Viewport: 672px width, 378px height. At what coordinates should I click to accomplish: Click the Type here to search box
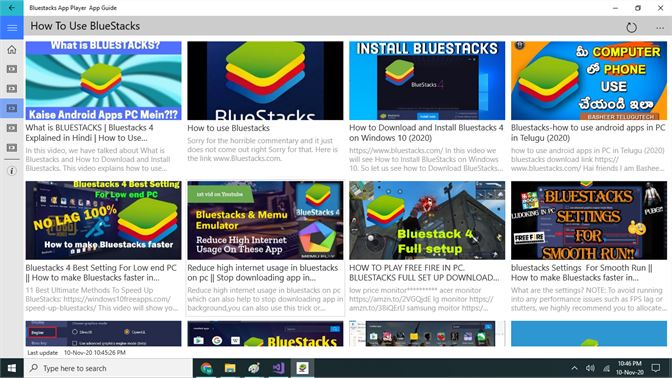(x=108, y=368)
